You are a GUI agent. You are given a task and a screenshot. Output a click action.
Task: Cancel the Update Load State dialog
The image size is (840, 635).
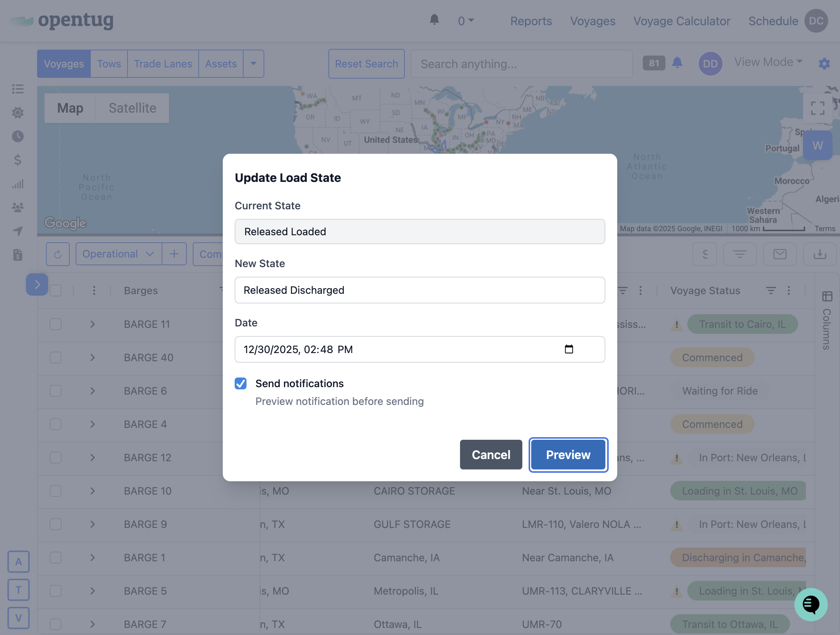491,454
